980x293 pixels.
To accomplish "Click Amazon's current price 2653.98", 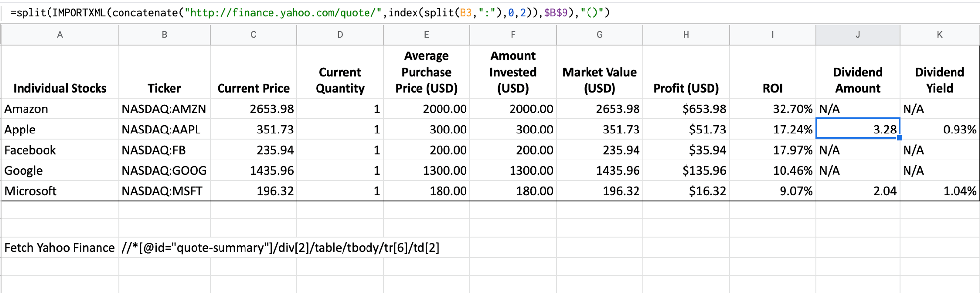I will tap(253, 108).
